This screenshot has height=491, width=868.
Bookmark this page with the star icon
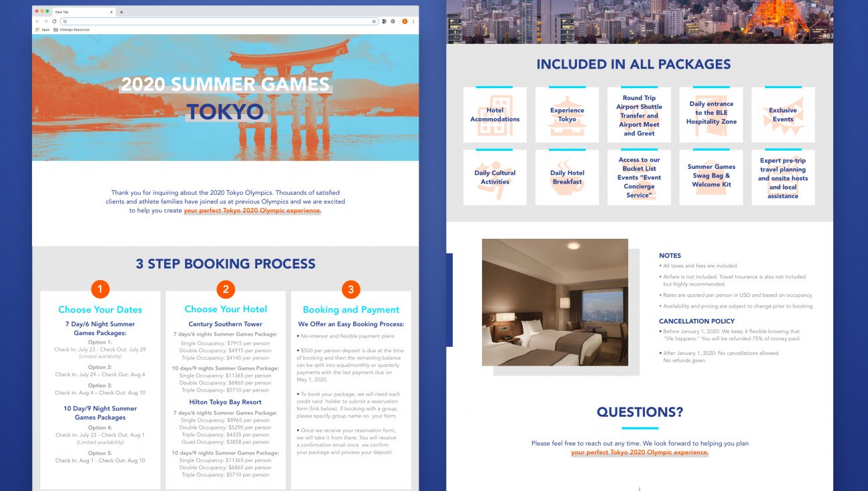[x=374, y=21]
